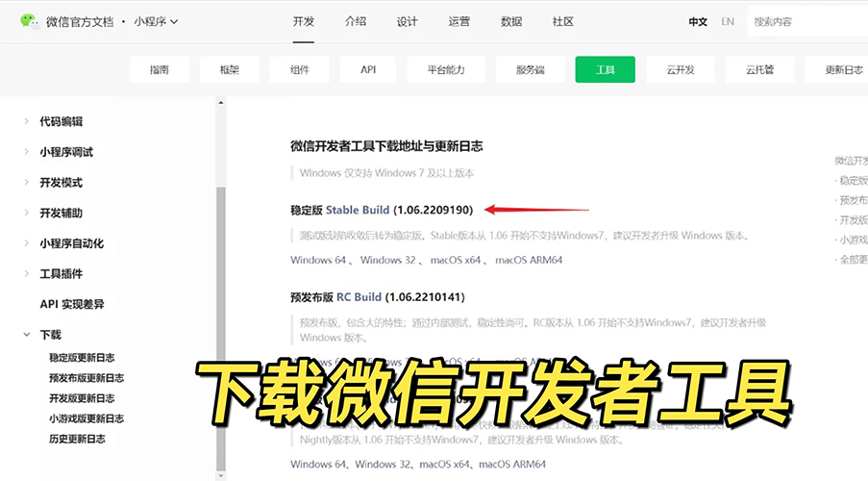
Task: Switch to the 社区 top tab
Action: pos(563,21)
